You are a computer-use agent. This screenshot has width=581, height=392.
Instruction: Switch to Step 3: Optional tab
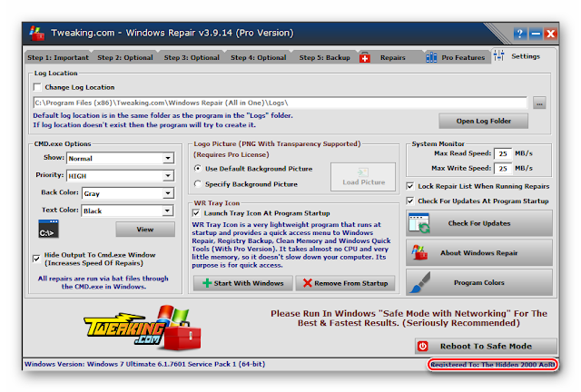192,57
